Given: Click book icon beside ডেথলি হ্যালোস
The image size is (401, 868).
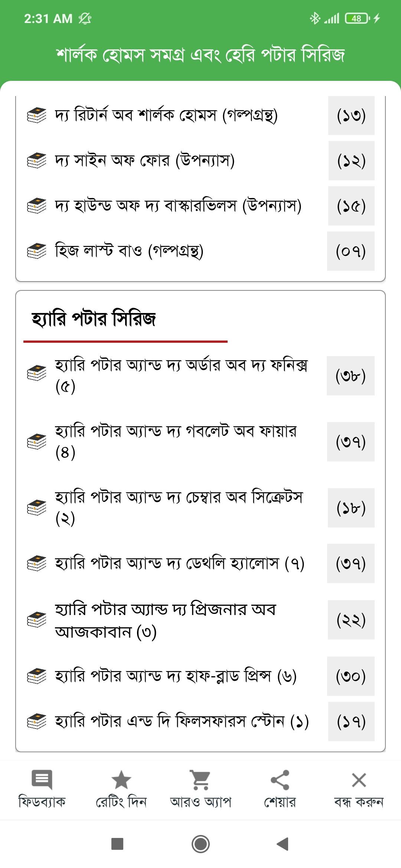Looking at the screenshot, I should 37,563.
